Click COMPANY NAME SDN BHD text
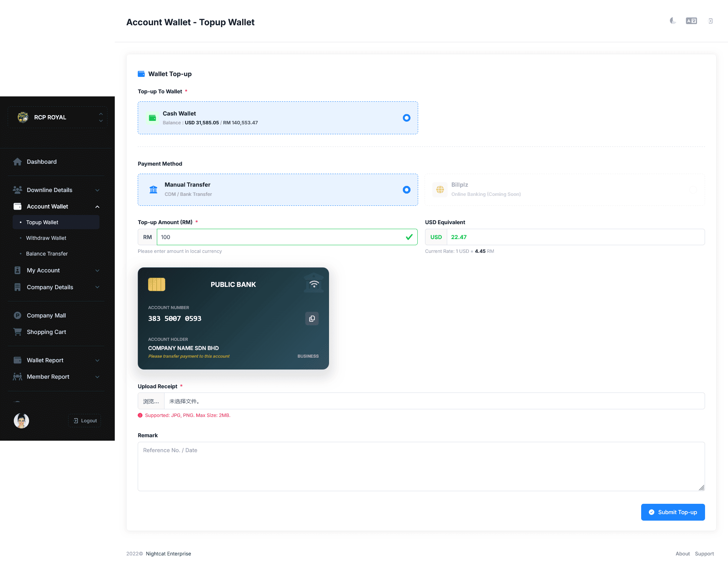728x565 pixels. tap(184, 348)
